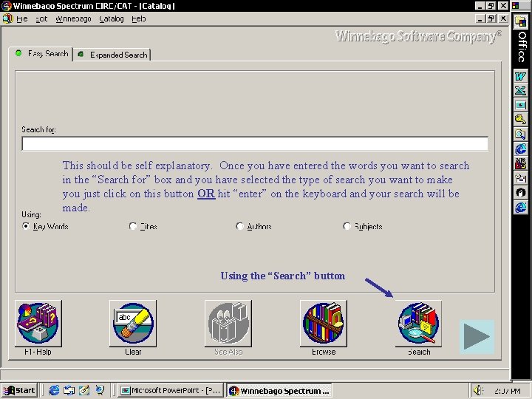Open the F1-Help book icon

[38, 324]
